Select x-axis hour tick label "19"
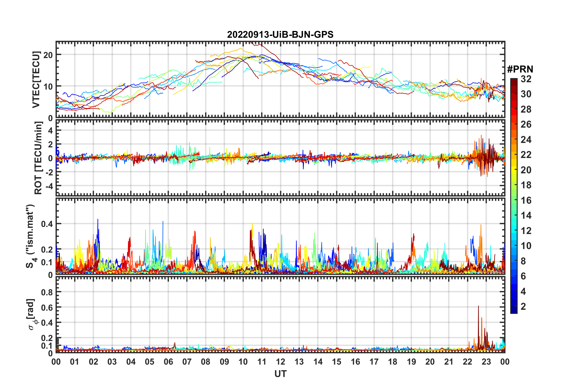 (x=411, y=362)
